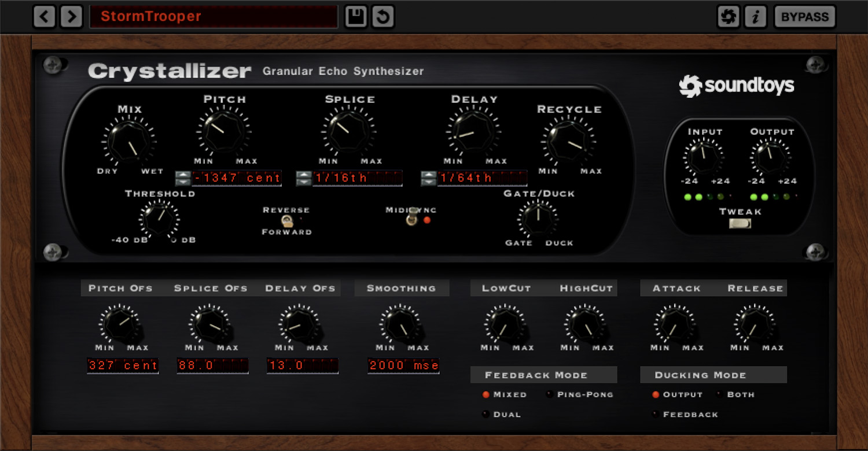Screen dimensions: 868x451
Task: Click the -1347 cent pitch display
Action: (x=237, y=178)
